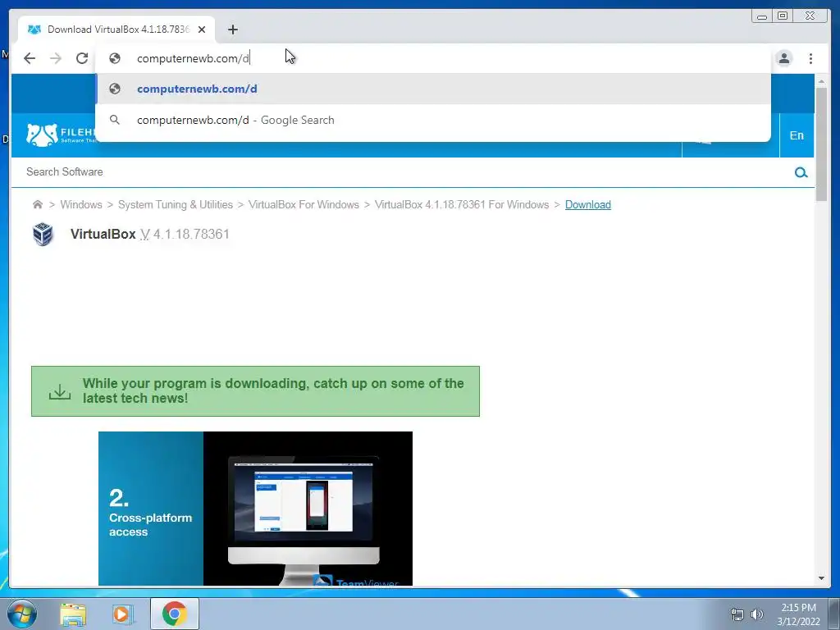This screenshot has width=840, height=630.
Task: Click the page scrollbar down arrow
Action: (821, 578)
